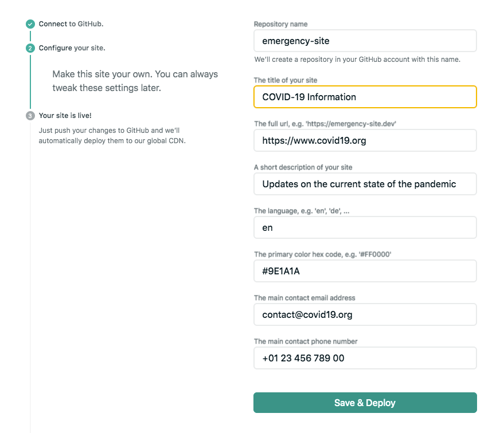This screenshot has height=433, width=504.
Task: Click the step 2 circle icon
Action: click(30, 48)
